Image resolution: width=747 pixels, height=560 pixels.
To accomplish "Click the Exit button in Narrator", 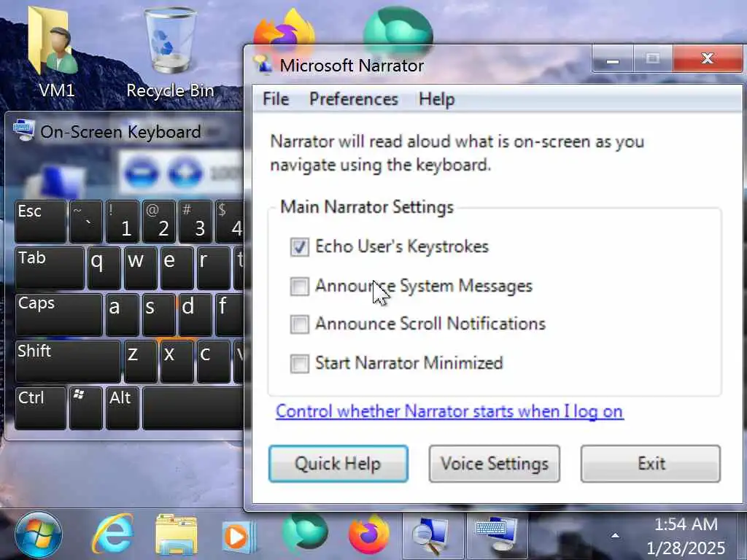I will click(x=651, y=464).
